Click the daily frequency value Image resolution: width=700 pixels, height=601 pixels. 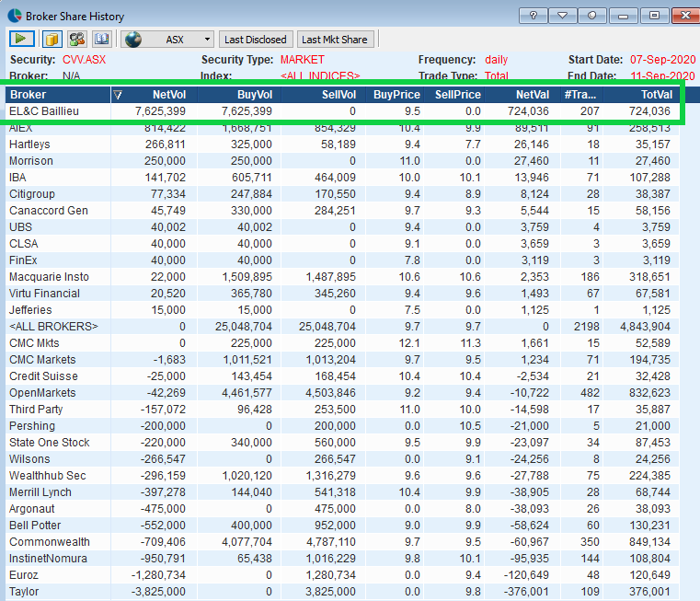point(497,60)
